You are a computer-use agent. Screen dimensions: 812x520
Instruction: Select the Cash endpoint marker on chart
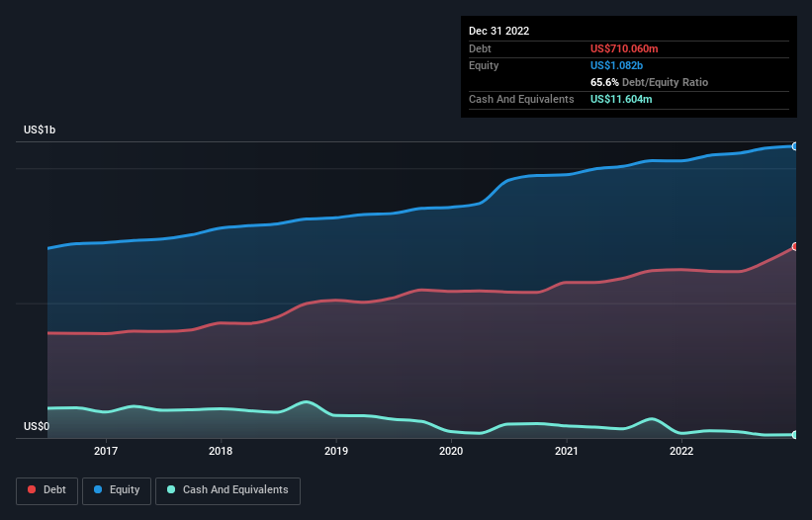click(795, 435)
